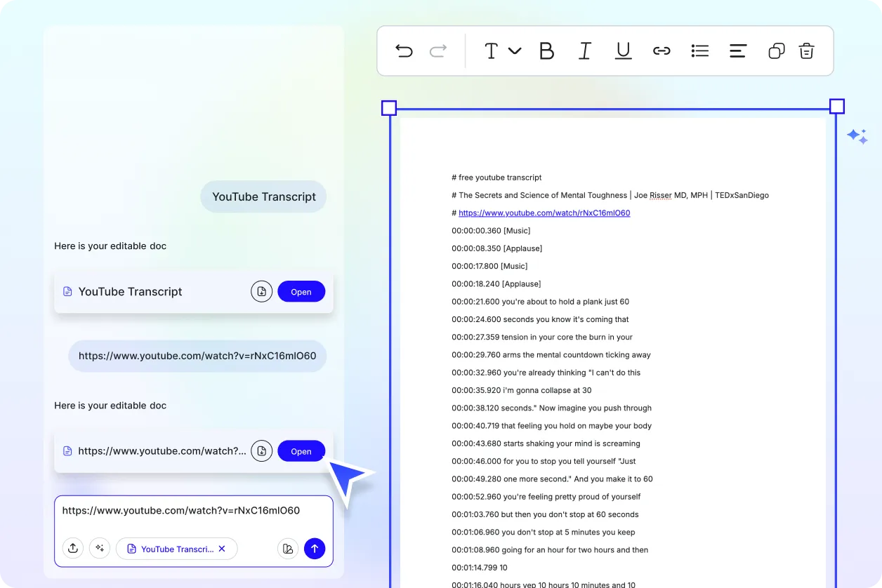Copy the document content
Viewport: 882px width, 588px height.
[x=776, y=51]
